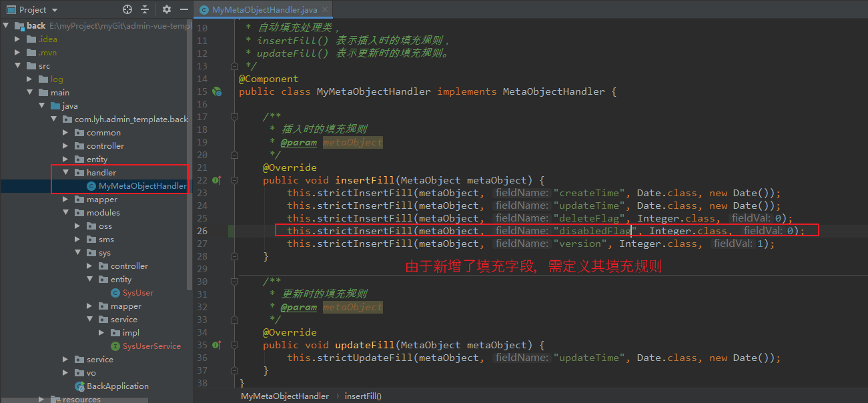Image resolution: width=868 pixels, height=403 pixels.
Task: Expand the vo package arrow
Action: (65, 373)
